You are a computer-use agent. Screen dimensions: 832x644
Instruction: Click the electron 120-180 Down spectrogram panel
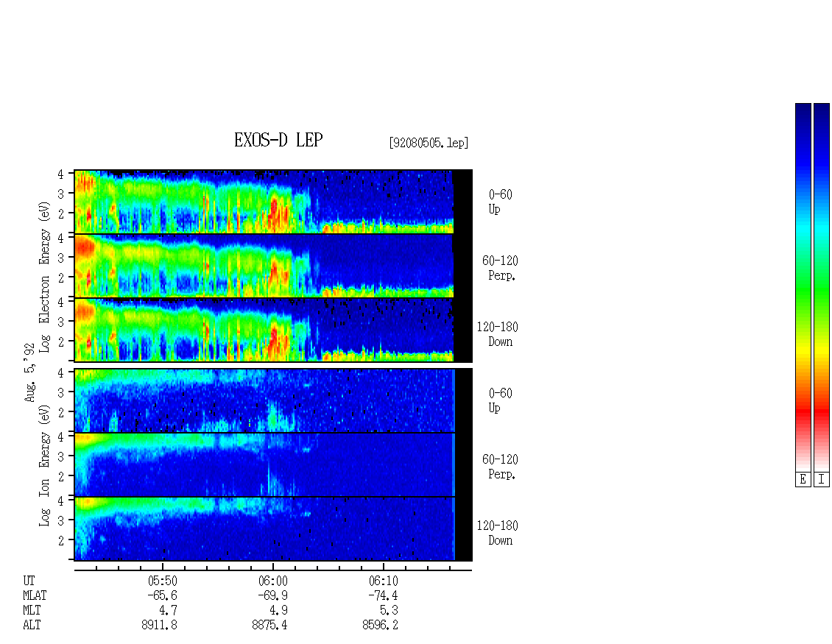pyautogui.click(x=273, y=330)
